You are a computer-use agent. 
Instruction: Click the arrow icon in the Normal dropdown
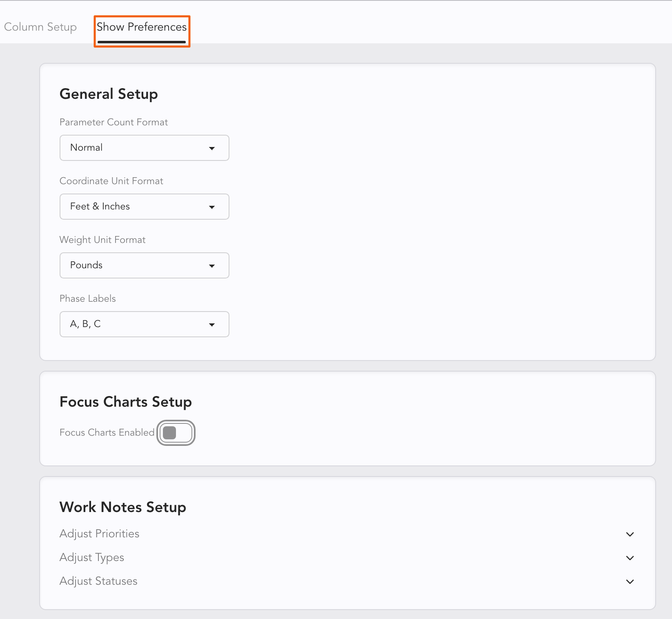pyautogui.click(x=211, y=148)
